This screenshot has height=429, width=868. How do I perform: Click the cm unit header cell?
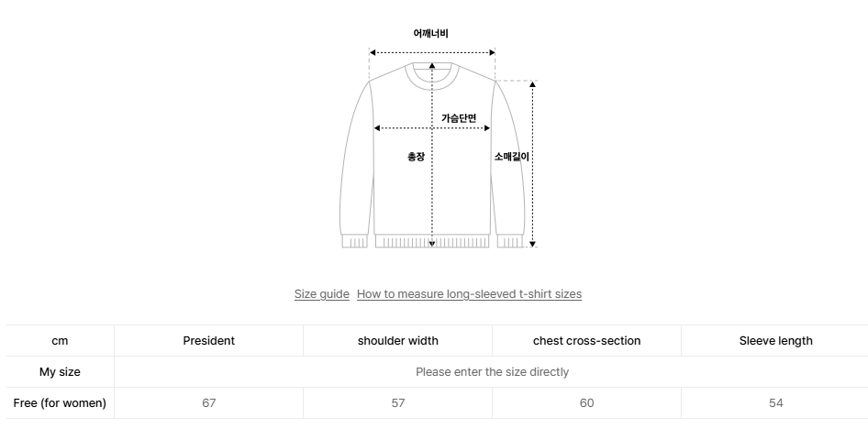pyautogui.click(x=60, y=341)
